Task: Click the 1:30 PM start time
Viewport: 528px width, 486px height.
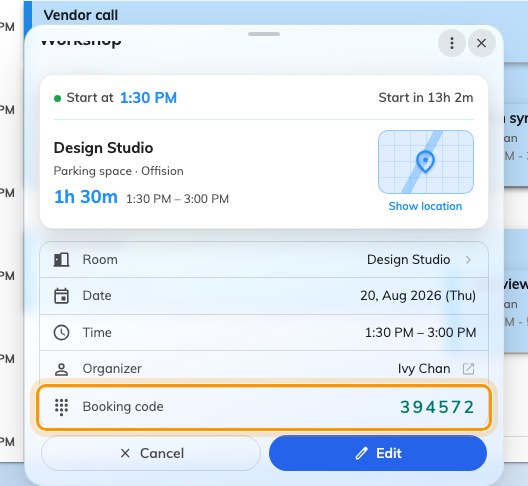Action: click(148, 98)
